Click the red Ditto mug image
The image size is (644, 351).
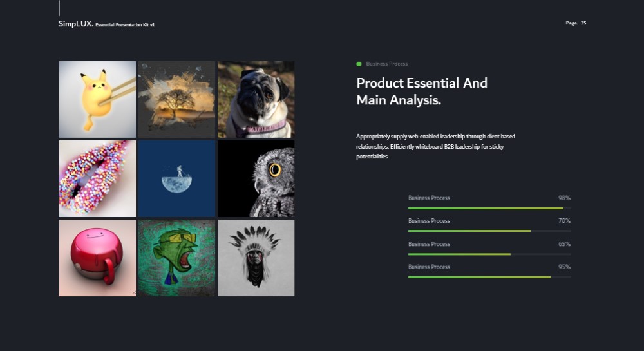click(x=97, y=258)
